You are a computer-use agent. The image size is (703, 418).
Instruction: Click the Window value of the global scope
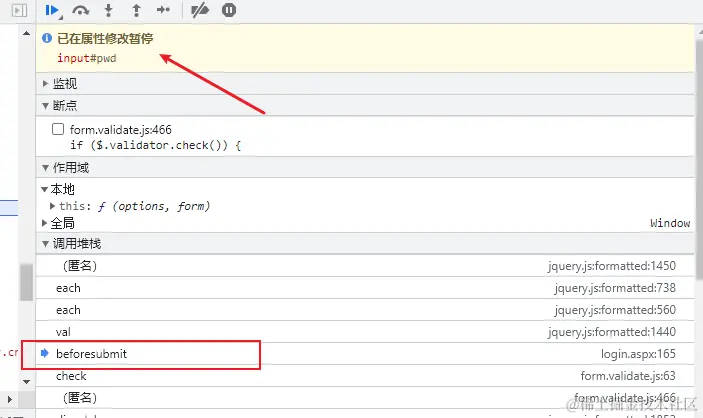(x=670, y=223)
